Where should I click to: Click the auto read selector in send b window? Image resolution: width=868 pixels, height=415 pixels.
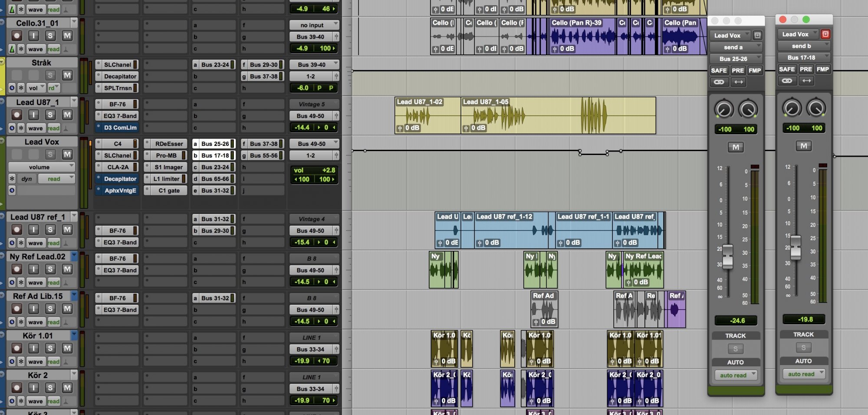[x=804, y=374]
